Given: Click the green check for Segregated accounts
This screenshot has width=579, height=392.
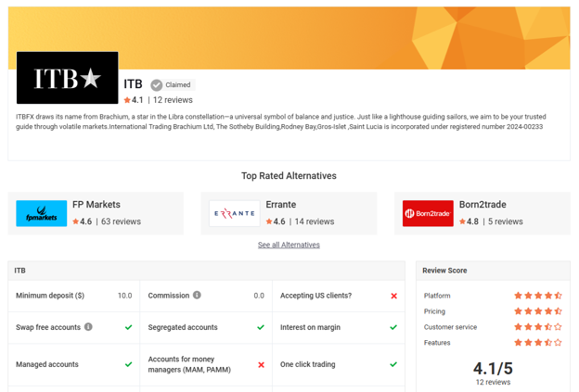Looking at the screenshot, I should tap(261, 327).
